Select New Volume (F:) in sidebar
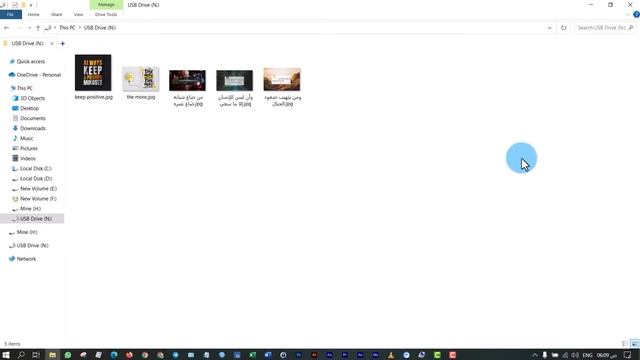This screenshot has width=640, height=360. pos(38,199)
